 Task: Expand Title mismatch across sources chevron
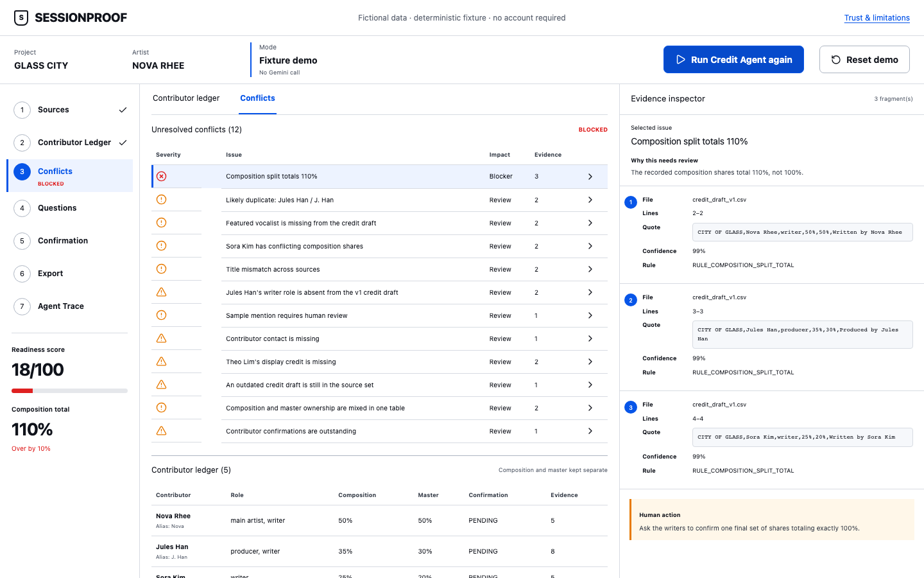pos(590,269)
